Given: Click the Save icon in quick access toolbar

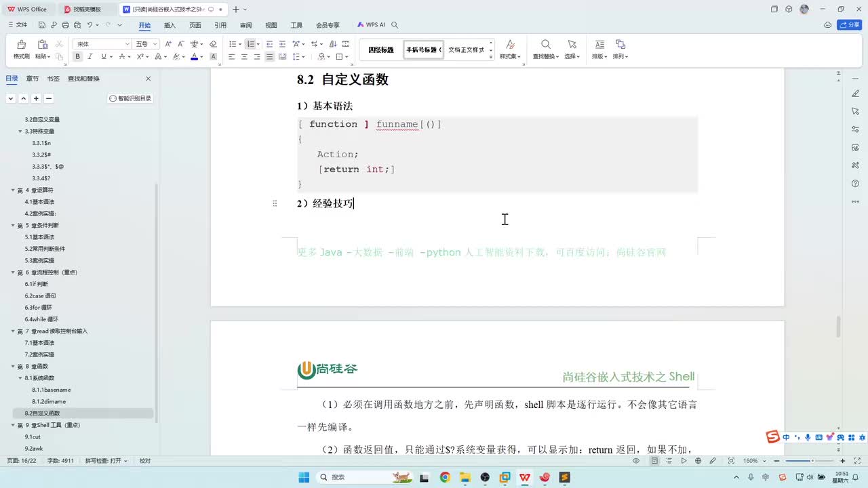Looking at the screenshot, I should [x=41, y=25].
